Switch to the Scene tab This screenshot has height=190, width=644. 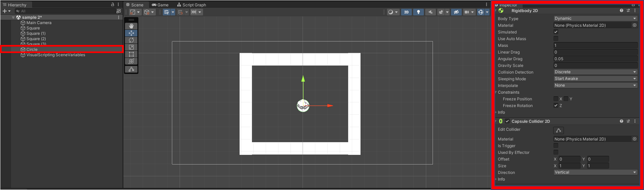pyautogui.click(x=135, y=5)
